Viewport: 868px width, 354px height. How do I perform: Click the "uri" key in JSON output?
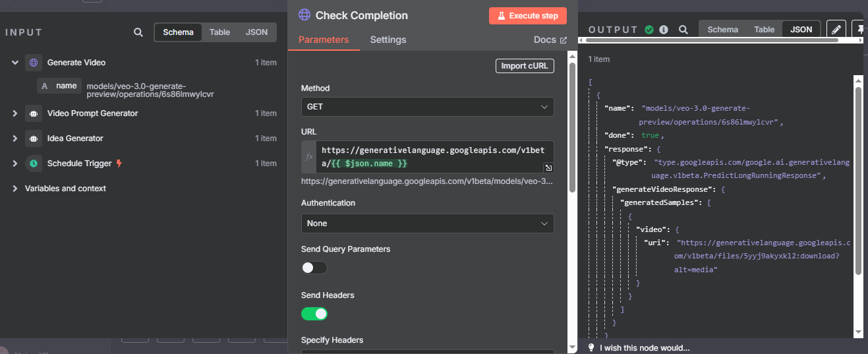click(656, 243)
